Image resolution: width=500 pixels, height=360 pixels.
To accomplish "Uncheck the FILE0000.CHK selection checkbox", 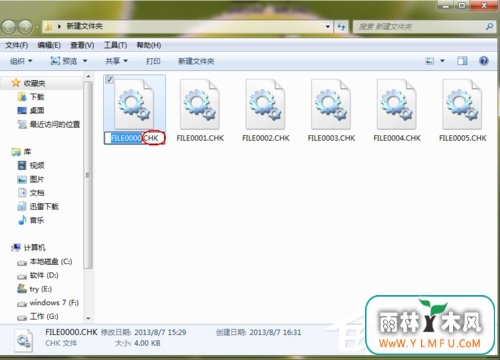I will tap(109, 80).
